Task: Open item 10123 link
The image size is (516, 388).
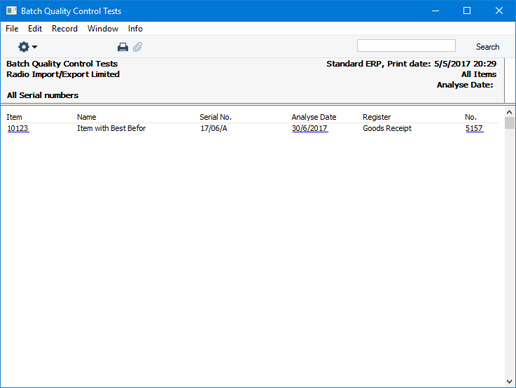Action: (18, 128)
